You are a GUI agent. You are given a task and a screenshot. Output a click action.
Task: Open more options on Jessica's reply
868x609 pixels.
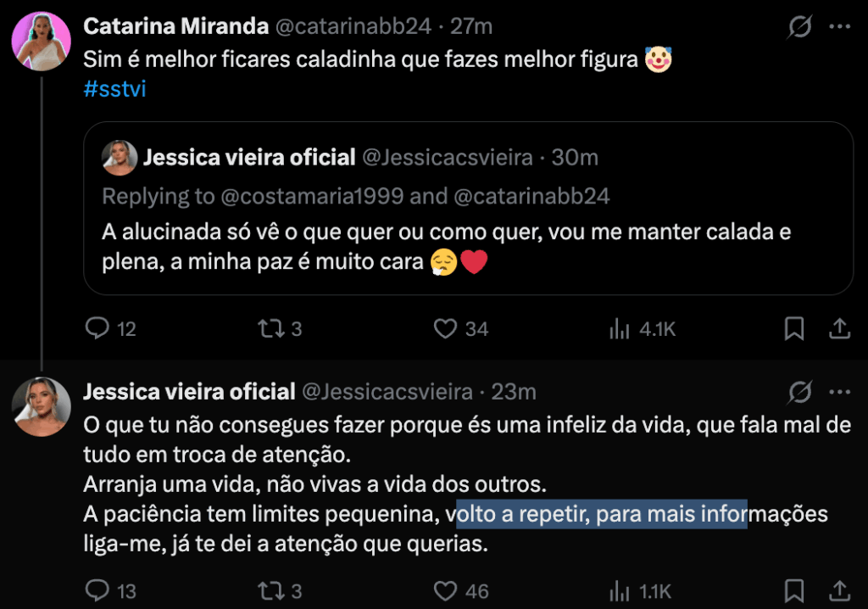click(839, 392)
